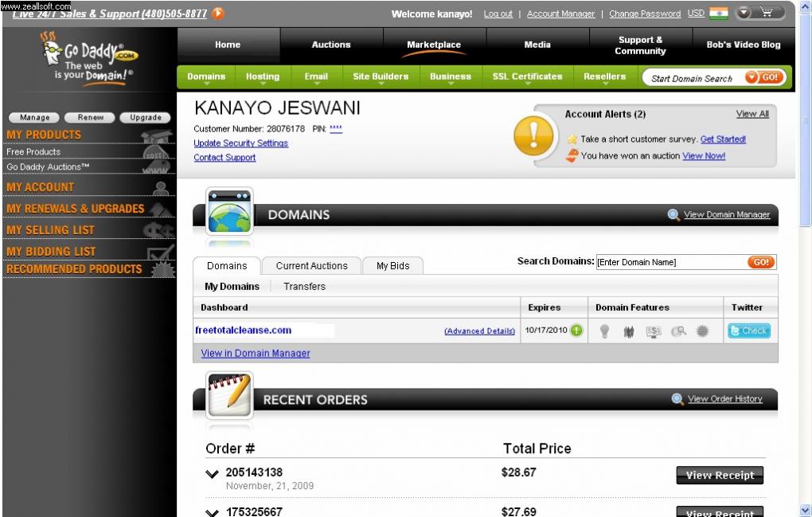
Task: Click the lightbulb domain feature icon
Action: tap(603, 331)
